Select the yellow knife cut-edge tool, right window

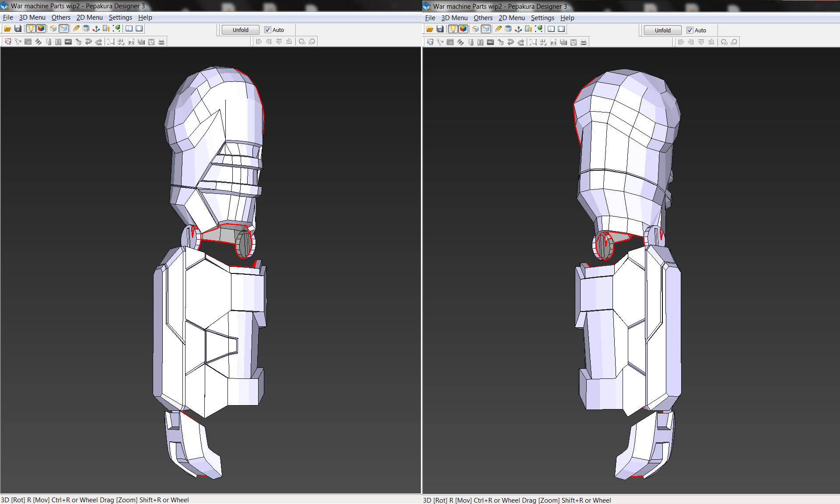498,29
